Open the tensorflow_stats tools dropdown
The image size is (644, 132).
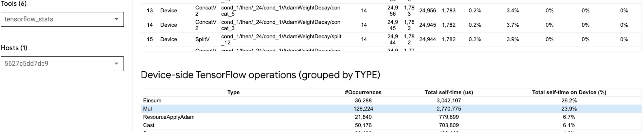[62, 19]
